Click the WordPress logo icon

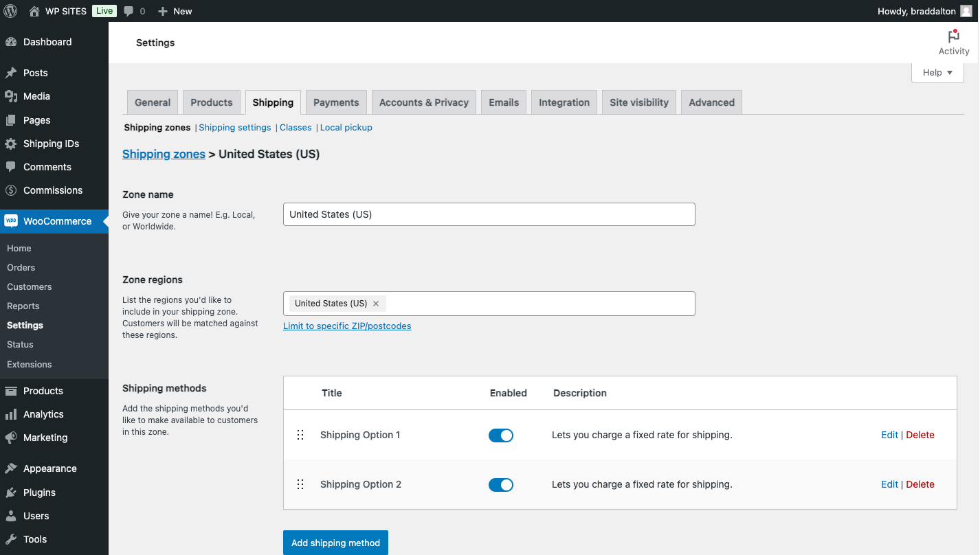[x=10, y=11]
